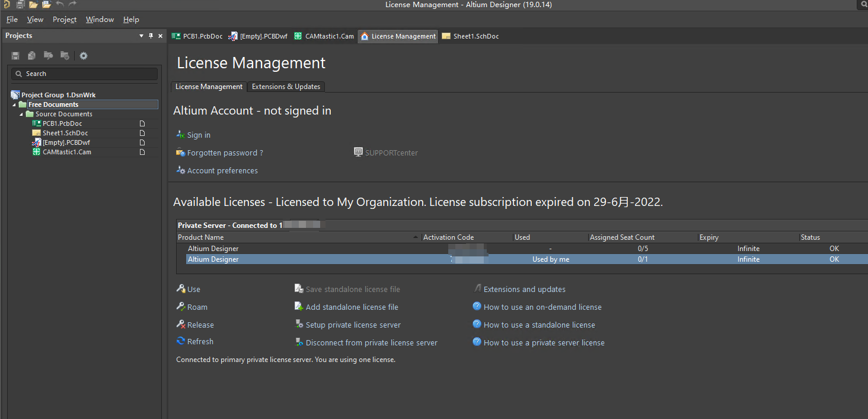
Task: Click the Add standalone license file icon
Action: tap(299, 307)
